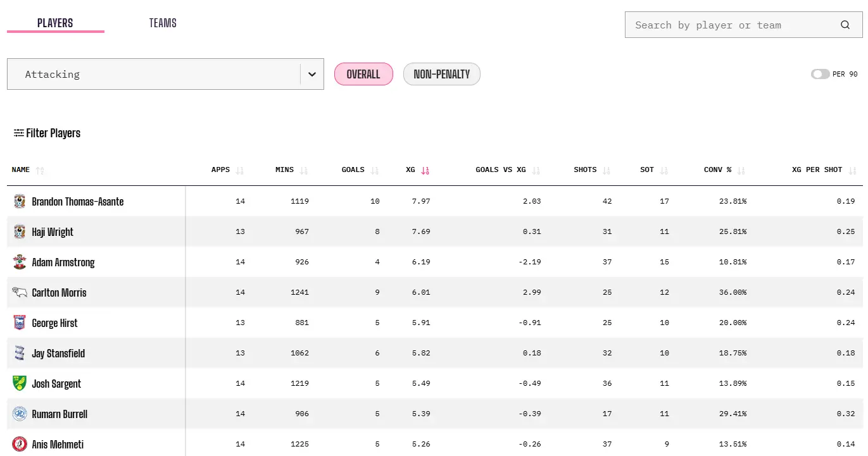
Task: Sort by Conv % column icon
Action: [741, 170]
